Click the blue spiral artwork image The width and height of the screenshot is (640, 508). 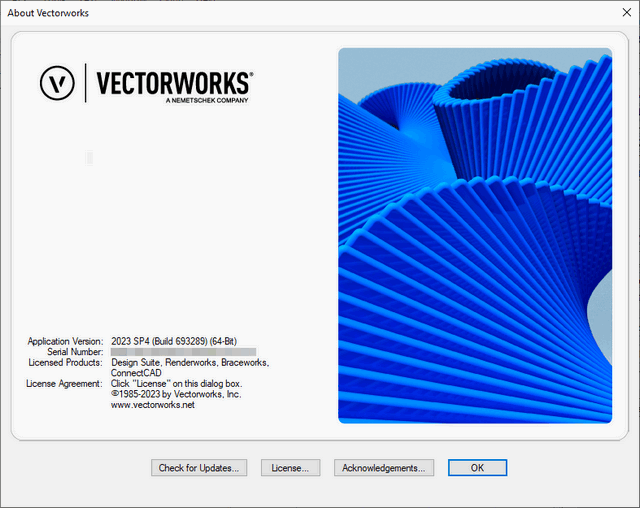474,235
